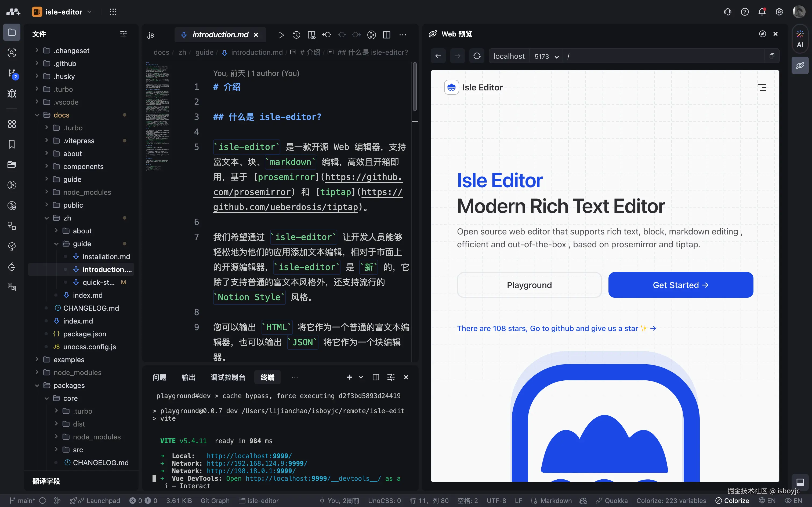Split the editor with split-layout icon

(387, 35)
